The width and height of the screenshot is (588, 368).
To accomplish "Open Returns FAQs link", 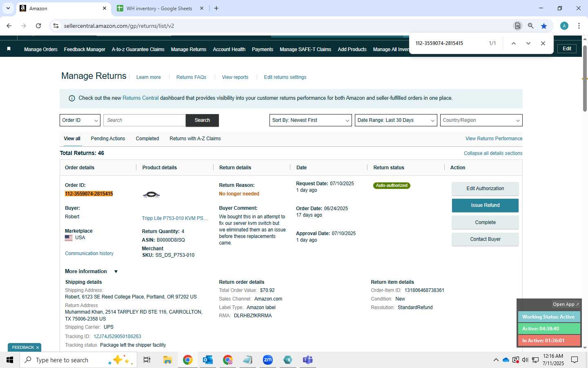I will click(192, 77).
